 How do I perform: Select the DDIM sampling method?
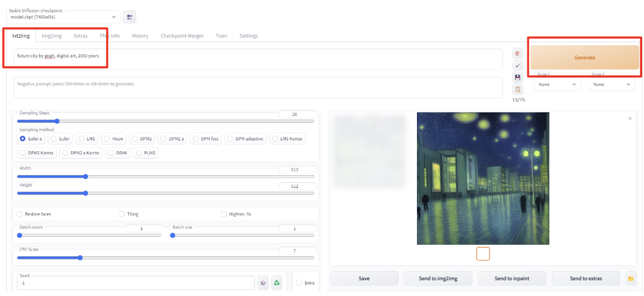(118, 153)
